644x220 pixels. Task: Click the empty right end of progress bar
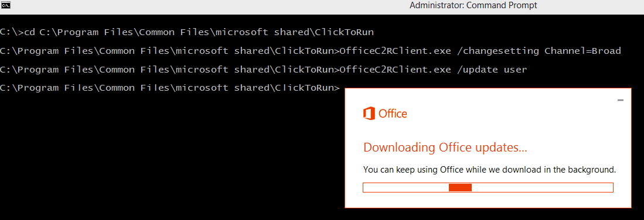[542, 188]
